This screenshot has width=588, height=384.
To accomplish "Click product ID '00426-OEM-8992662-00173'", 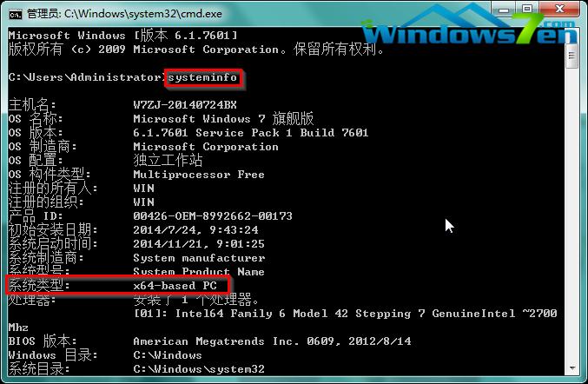I will pyautogui.click(x=213, y=216).
